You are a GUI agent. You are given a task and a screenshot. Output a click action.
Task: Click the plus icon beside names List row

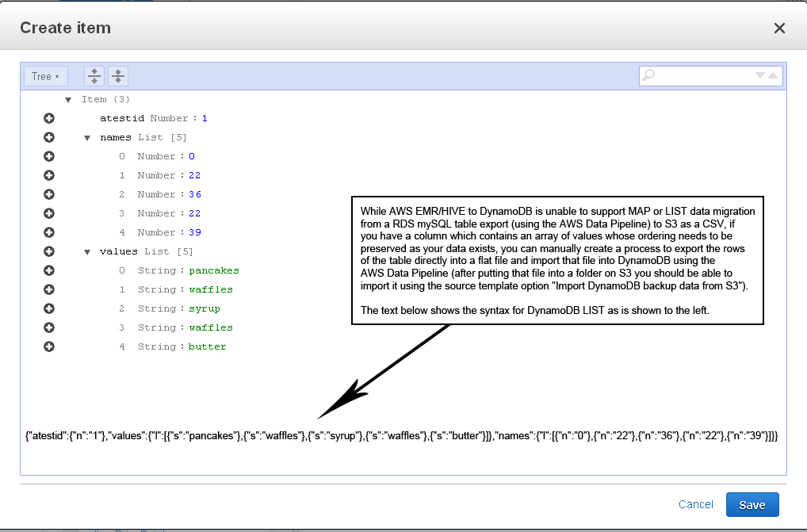click(x=49, y=137)
